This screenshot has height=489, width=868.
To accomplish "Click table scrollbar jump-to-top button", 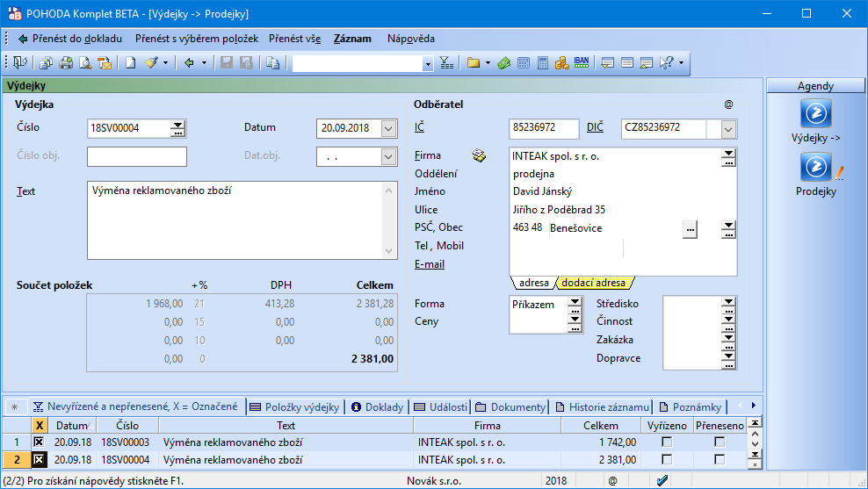I will point(754,423).
